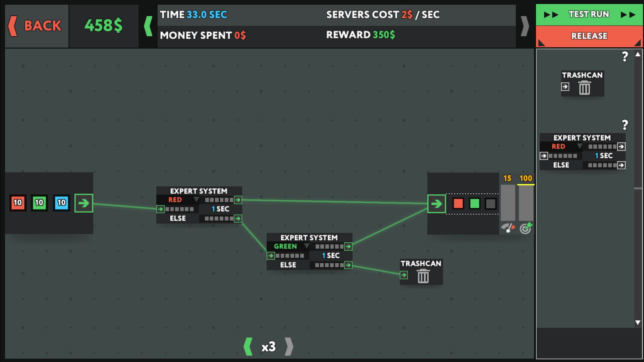Decrease the x3 multiplier with the green arrow

point(248,347)
